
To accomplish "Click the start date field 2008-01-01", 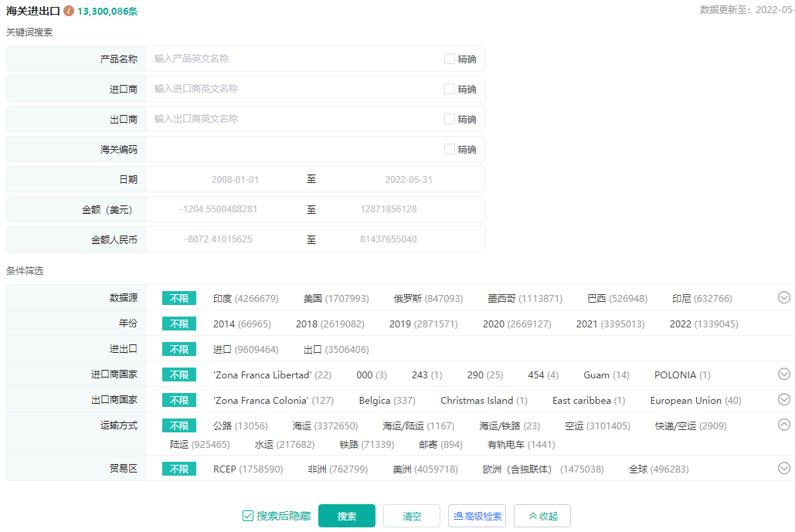I will [235, 180].
